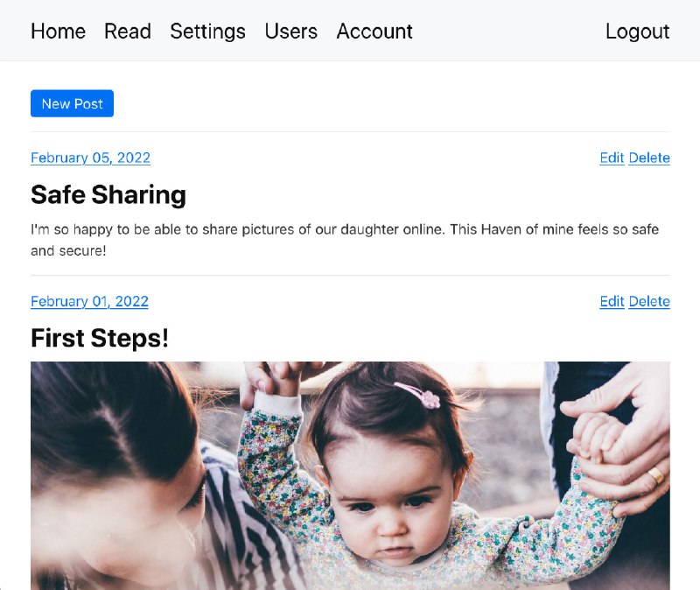The image size is (700, 590).
Task: Open the February 01, 2022 post link
Action: tap(89, 301)
